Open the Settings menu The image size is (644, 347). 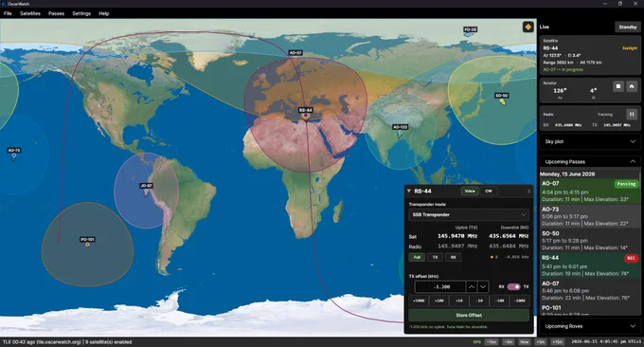(81, 13)
